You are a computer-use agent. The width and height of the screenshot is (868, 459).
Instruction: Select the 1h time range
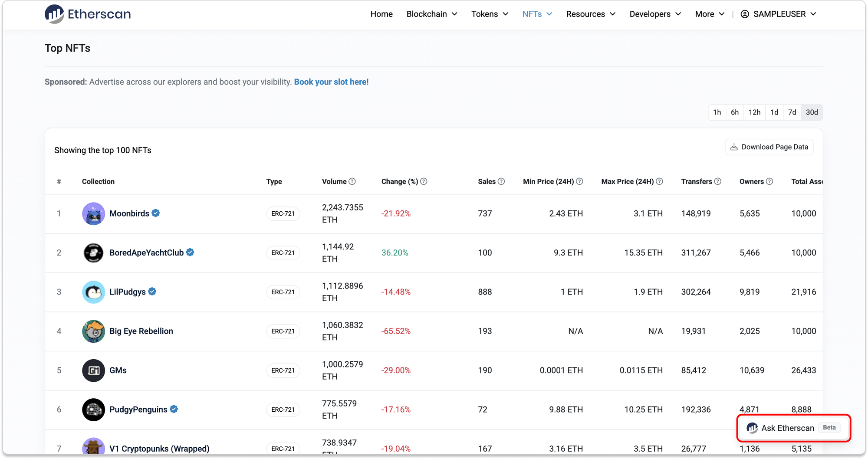pos(717,112)
